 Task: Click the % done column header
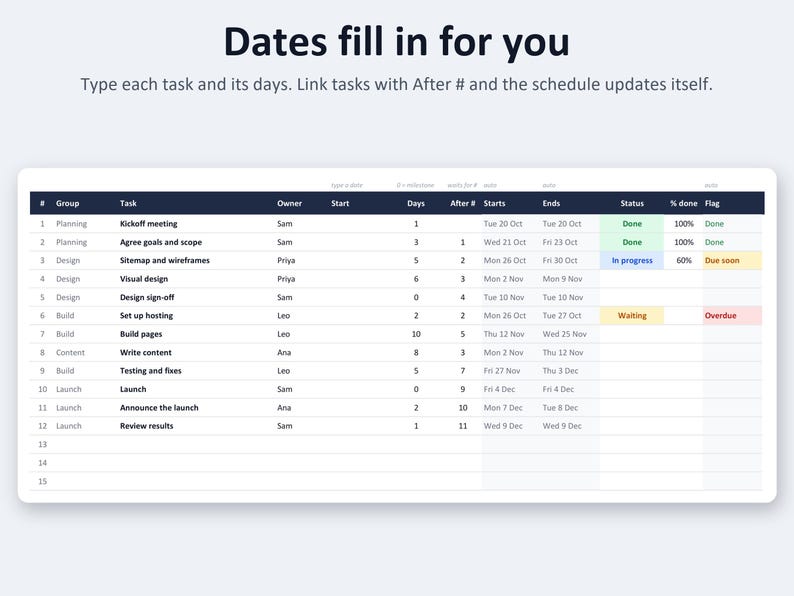684,203
